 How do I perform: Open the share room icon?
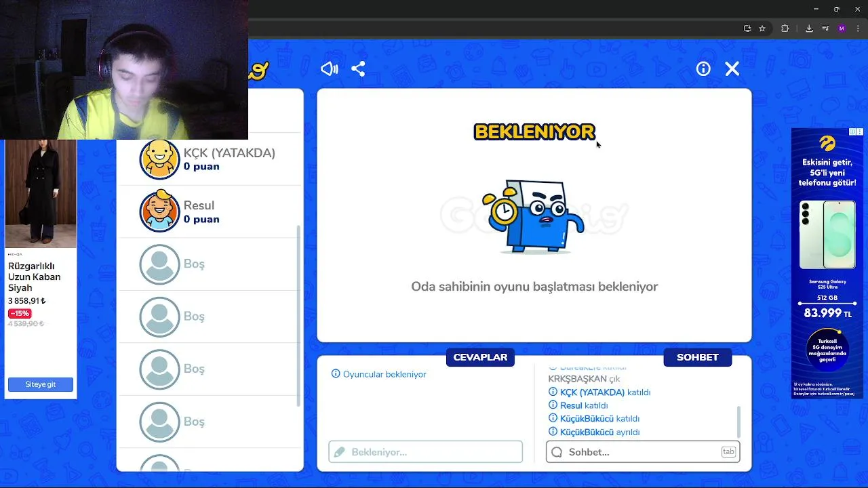click(x=359, y=68)
